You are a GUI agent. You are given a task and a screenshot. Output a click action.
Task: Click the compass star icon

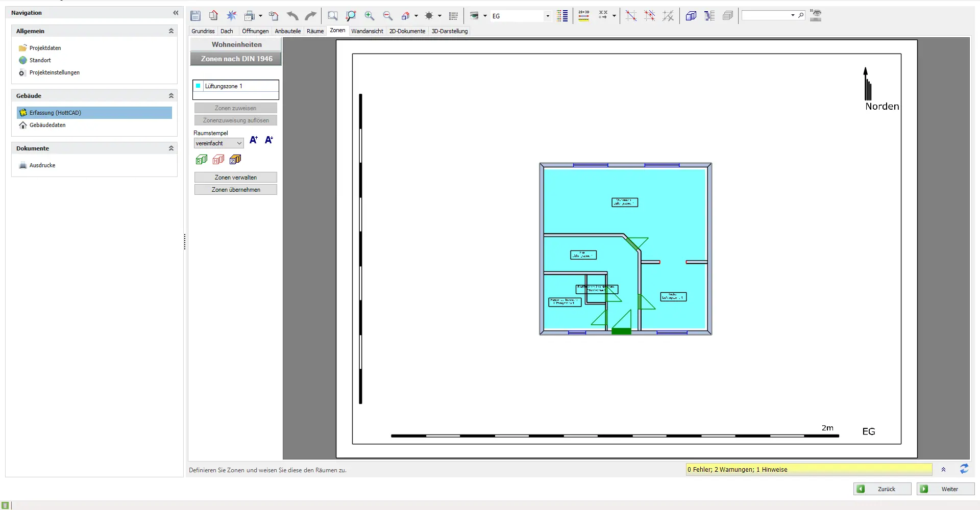(232, 16)
